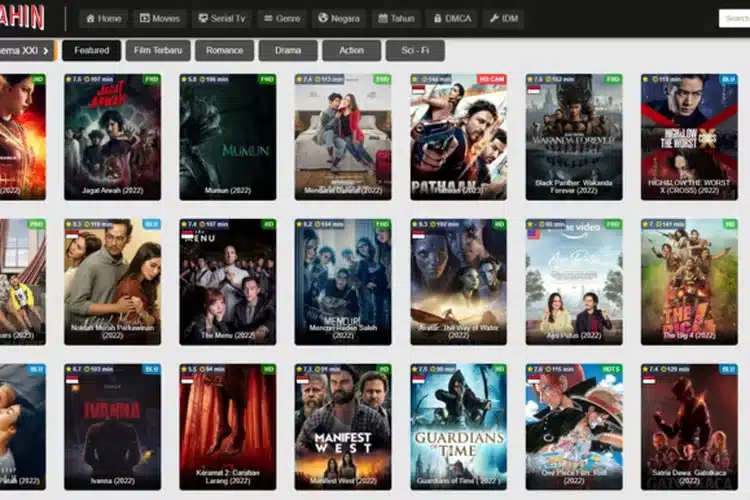The height and width of the screenshot is (500, 750).
Task: Open Keramat 2: Caruban Larang poster
Action: pos(228,427)
